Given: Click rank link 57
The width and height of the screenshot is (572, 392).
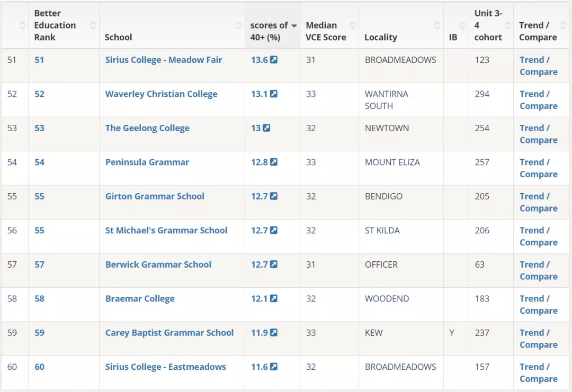Looking at the screenshot, I should 39,265.
